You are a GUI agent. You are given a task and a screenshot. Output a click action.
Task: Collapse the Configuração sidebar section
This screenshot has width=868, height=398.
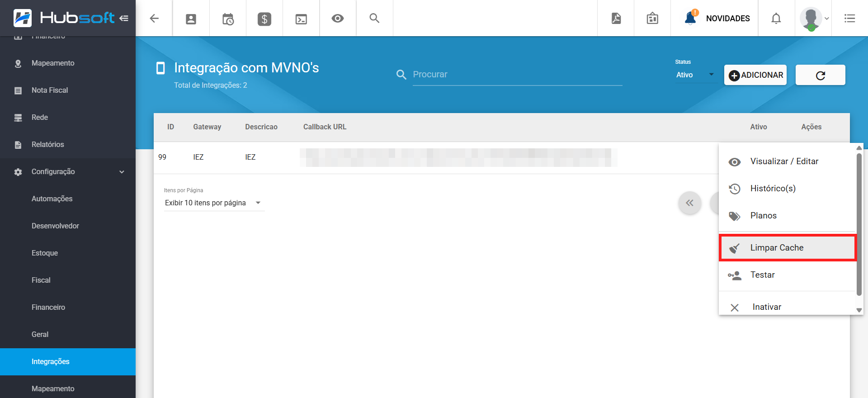coord(122,172)
